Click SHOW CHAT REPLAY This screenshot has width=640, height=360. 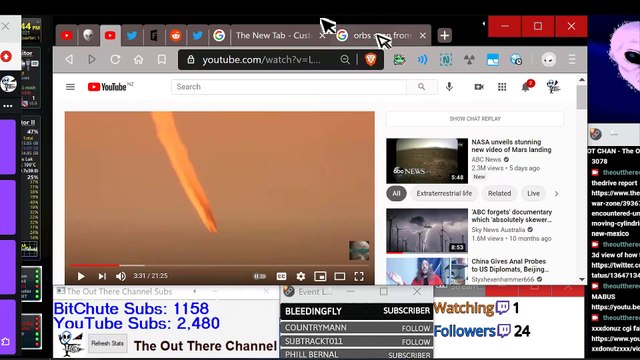point(475,119)
